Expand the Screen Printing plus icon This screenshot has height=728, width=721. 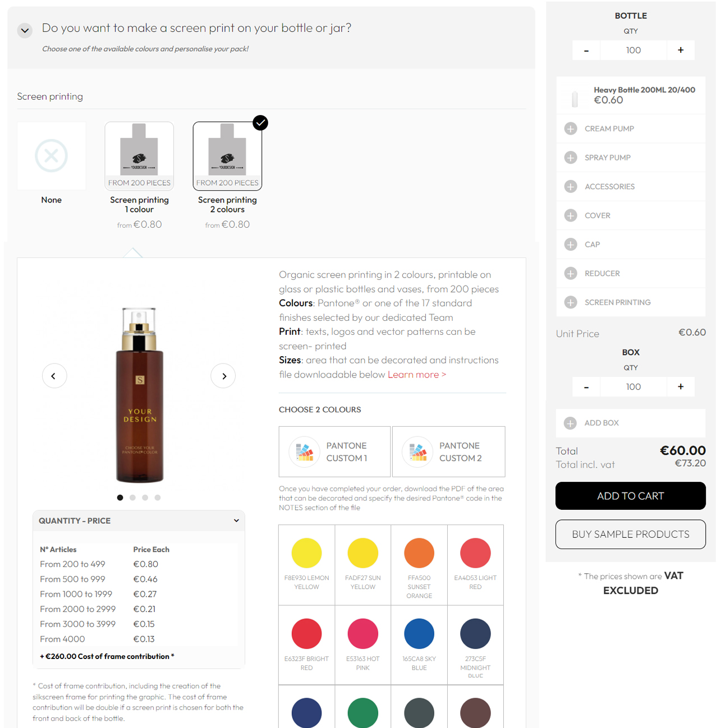571,302
